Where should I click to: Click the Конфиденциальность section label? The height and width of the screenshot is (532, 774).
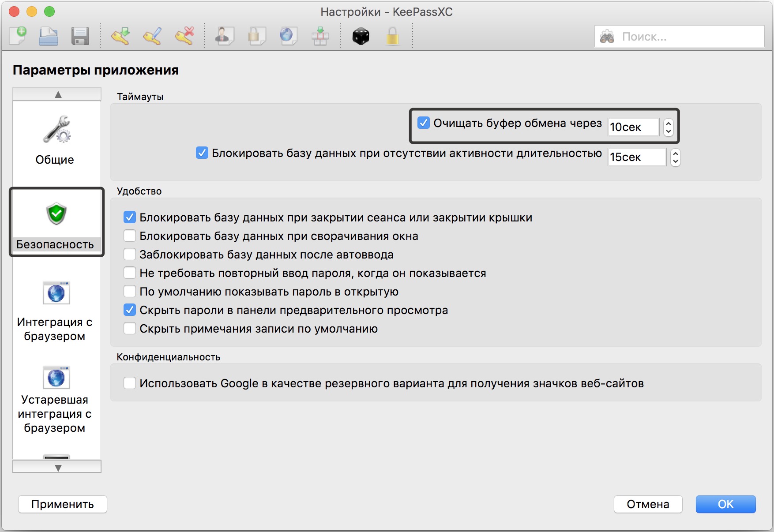(169, 357)
